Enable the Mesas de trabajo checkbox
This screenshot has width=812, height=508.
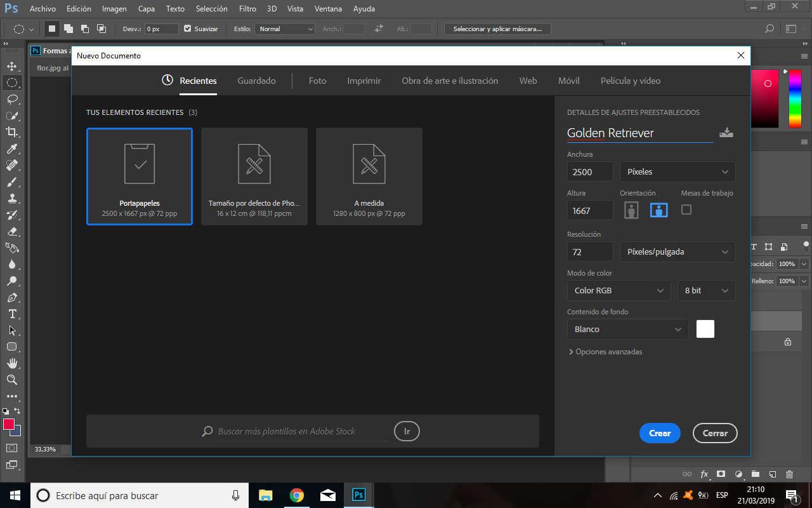pyautogui.click(x=686, y=210)
